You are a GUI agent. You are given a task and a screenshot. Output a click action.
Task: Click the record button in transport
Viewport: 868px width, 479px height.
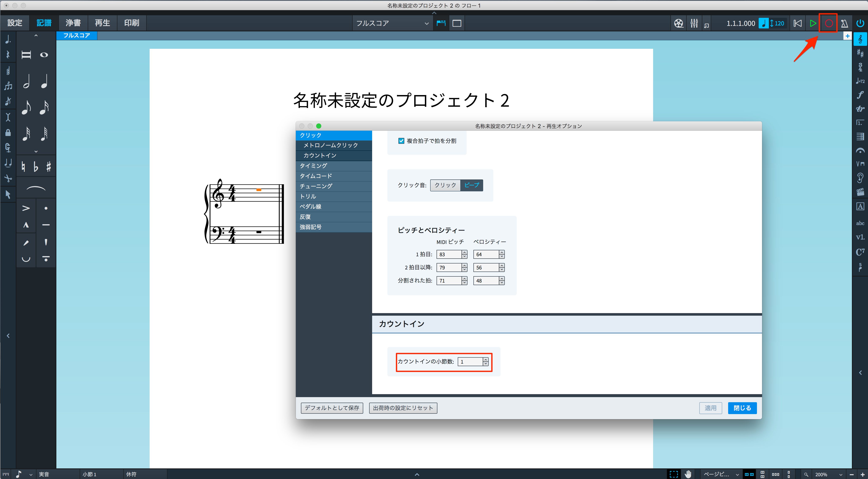coord(829,23)
